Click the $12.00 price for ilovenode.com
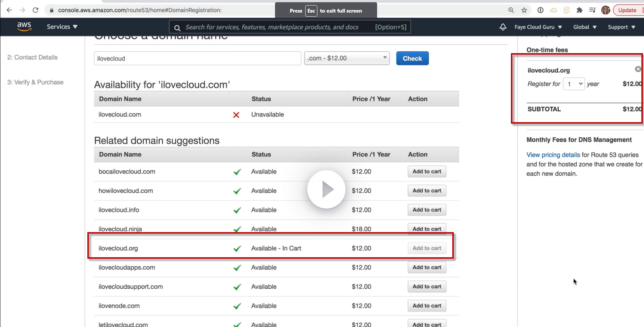The height and width of the screenshot is (327, 644). (361, 306)
